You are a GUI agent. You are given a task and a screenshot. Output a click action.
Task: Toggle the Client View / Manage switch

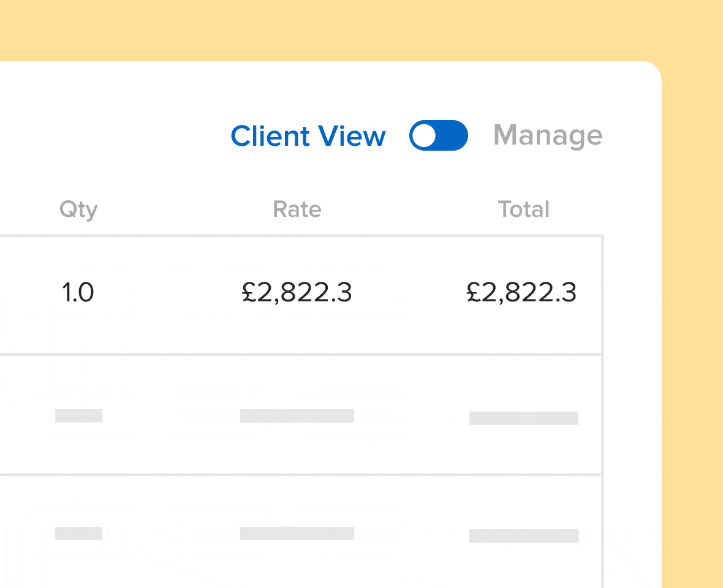pos(439,135)
